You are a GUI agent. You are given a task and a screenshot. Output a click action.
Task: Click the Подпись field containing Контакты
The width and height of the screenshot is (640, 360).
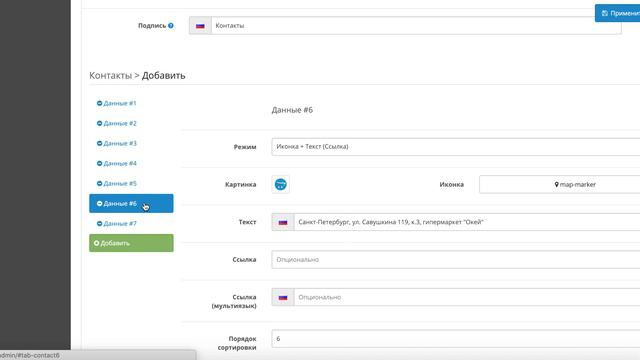point(416,25)
